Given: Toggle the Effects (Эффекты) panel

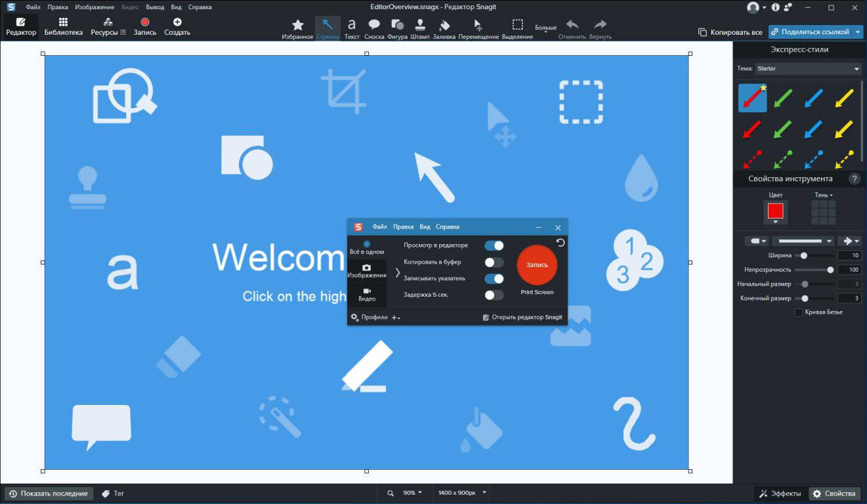Looking at the screenshot, I should click(x=780, y=493).
